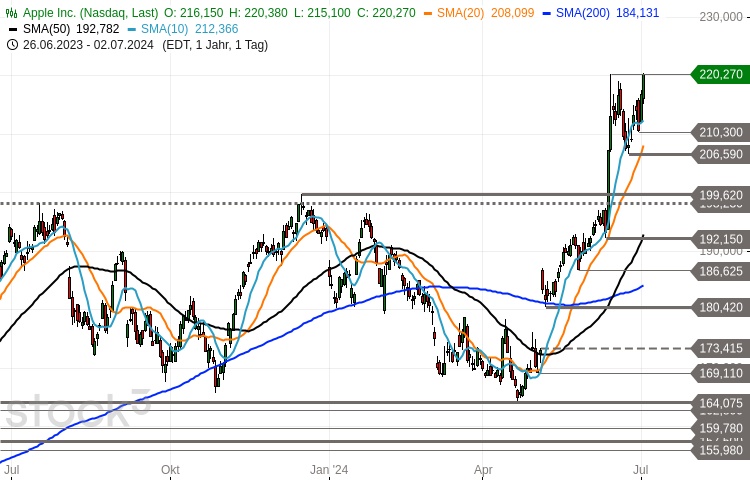
Task: Click the blue SMA(200) legend marker
Action: pos(547,13)
